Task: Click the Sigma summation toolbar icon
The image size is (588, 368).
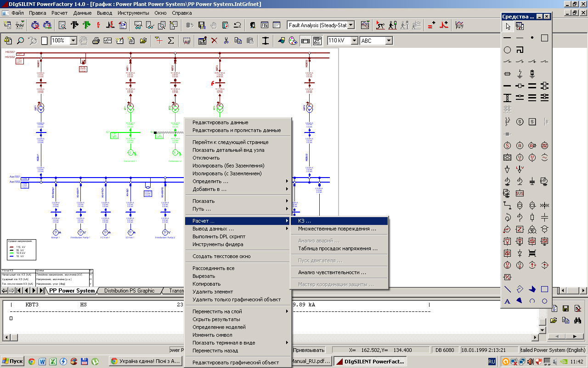Action: point(171,40)
